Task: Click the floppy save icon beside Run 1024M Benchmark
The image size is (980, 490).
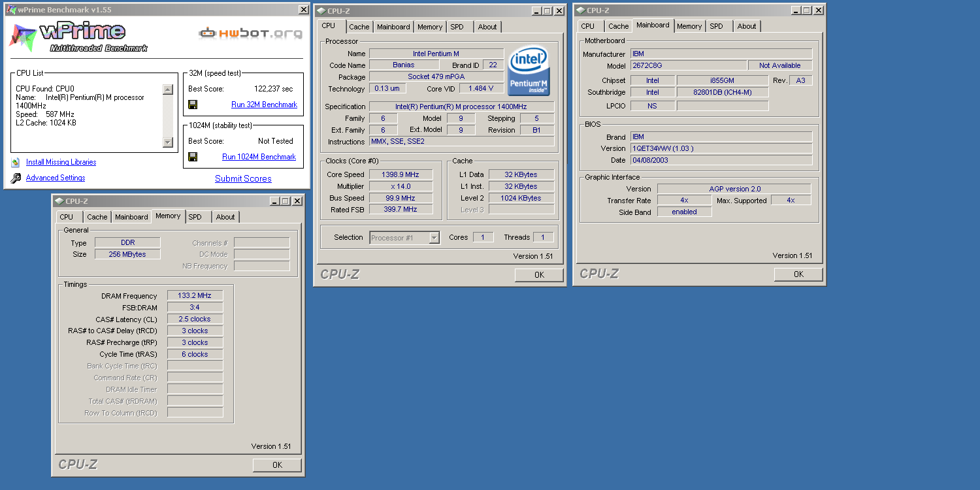Action: tap(193, 157)
